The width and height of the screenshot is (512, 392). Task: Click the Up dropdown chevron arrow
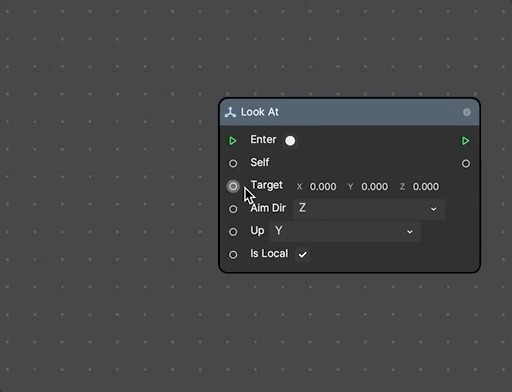pyautogui.click(x=410, y=232)
